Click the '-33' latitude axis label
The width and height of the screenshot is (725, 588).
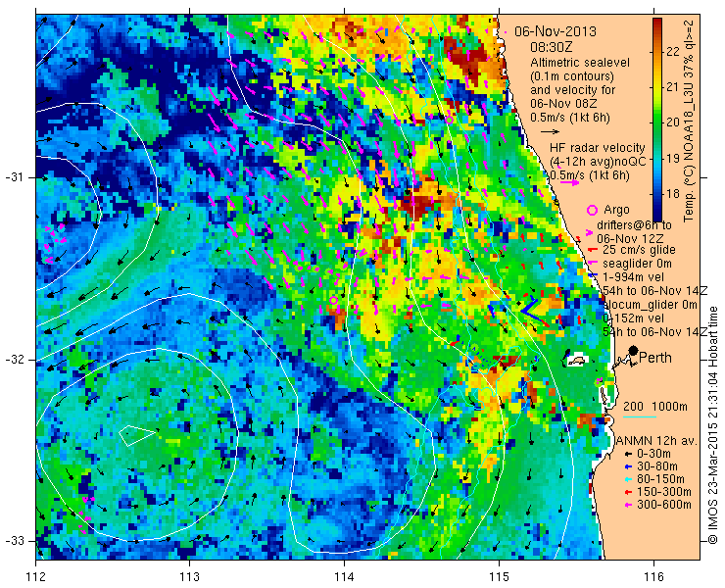tap(14, 540)
